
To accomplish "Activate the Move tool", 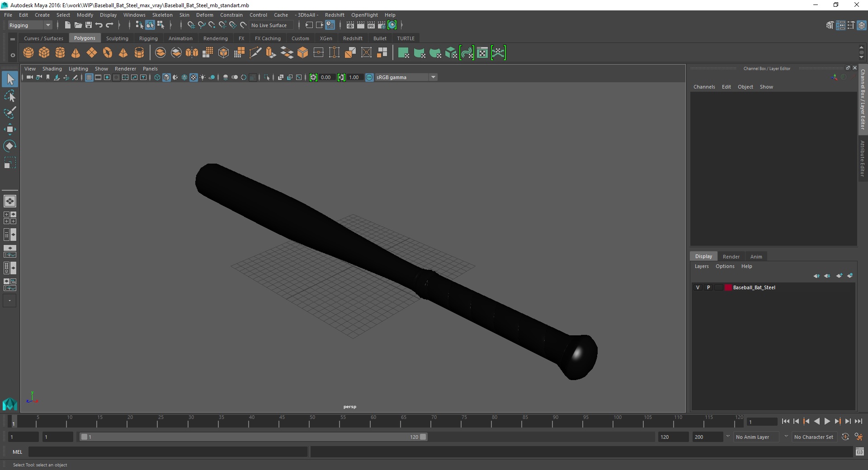I will pyautogui.click(x=10, y=129).
